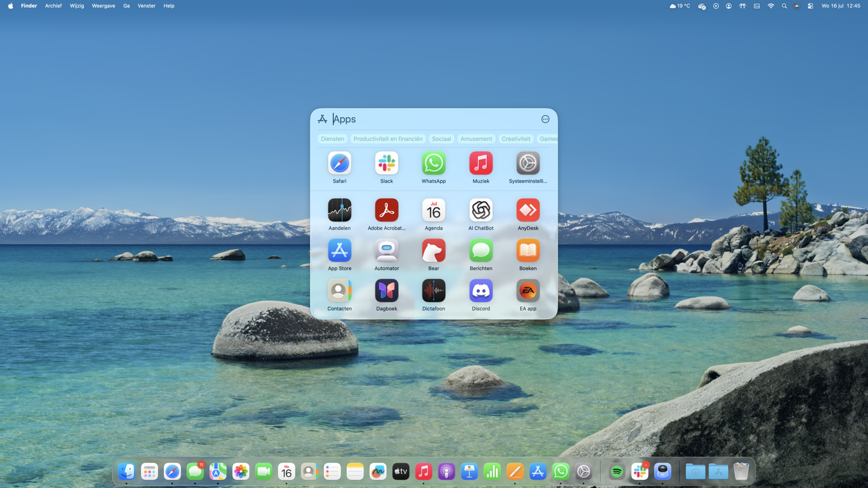Open FaceTime from the Dock
The width and height of the screenshot is (868, 488).
(x=263, y=472)
